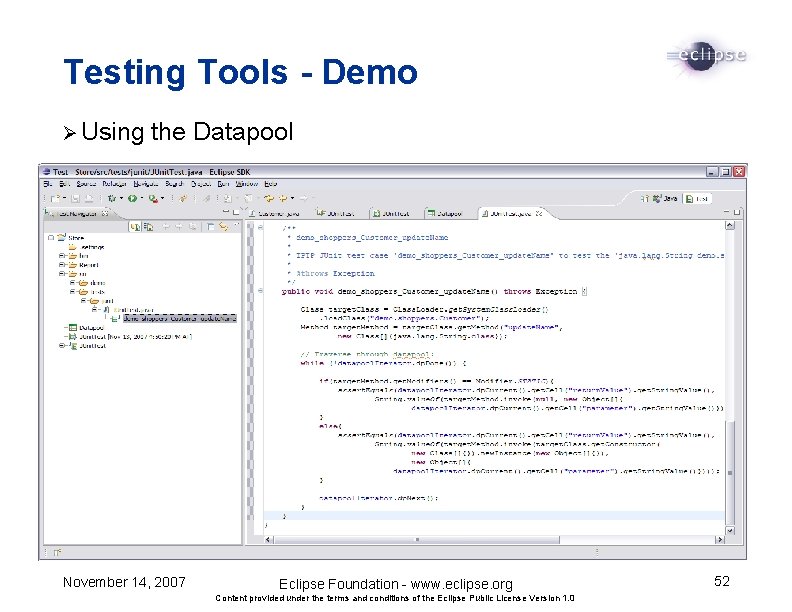This screenshot has height=612, width=792.
Task: Click the green Run icon
Action: pos(132,198)
